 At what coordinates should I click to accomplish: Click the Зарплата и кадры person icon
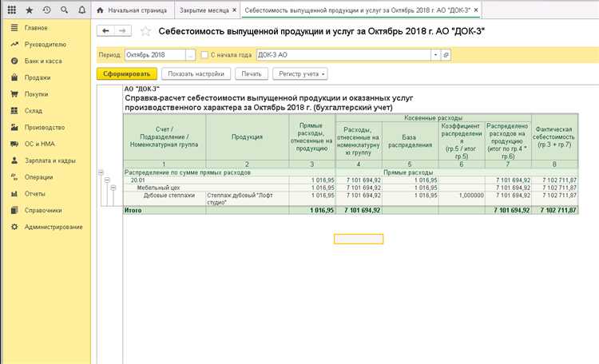(14, 160)
